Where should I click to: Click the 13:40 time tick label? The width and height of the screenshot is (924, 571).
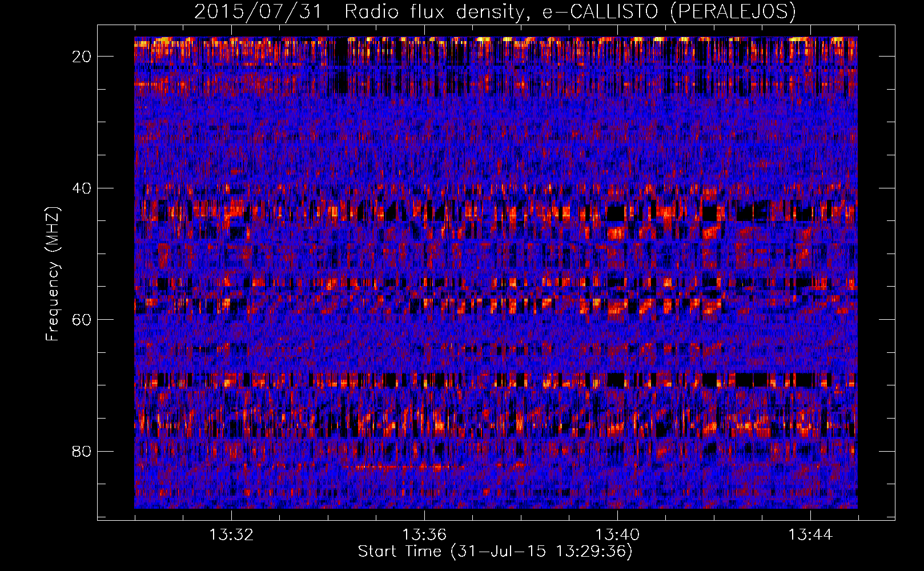[617, 535]
